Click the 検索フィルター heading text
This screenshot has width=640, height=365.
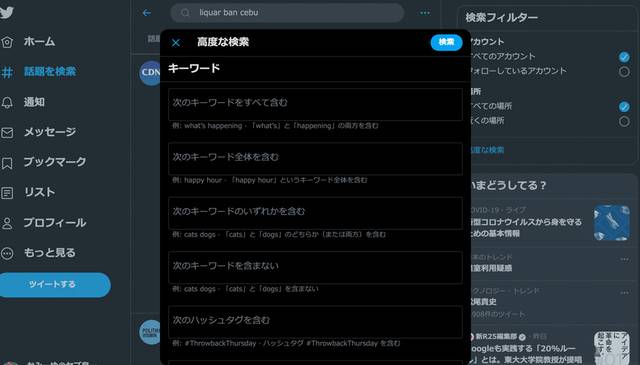click(502, 18)
